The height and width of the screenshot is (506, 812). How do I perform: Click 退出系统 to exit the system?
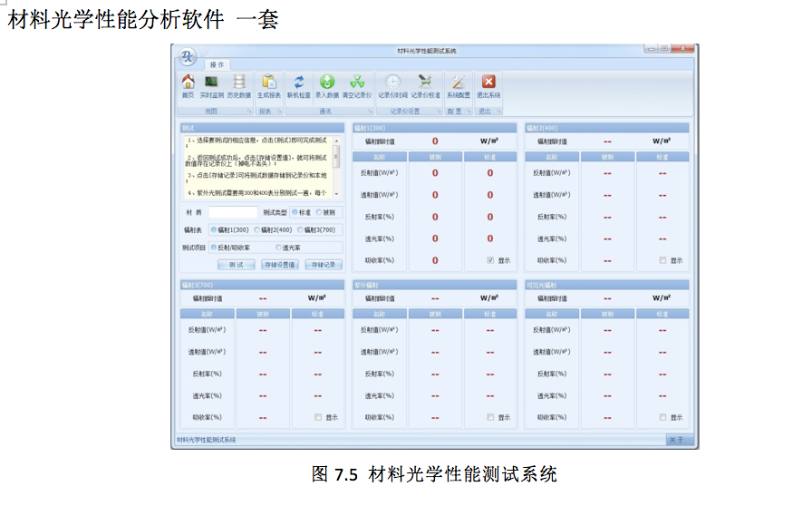(x=488, y=86)
